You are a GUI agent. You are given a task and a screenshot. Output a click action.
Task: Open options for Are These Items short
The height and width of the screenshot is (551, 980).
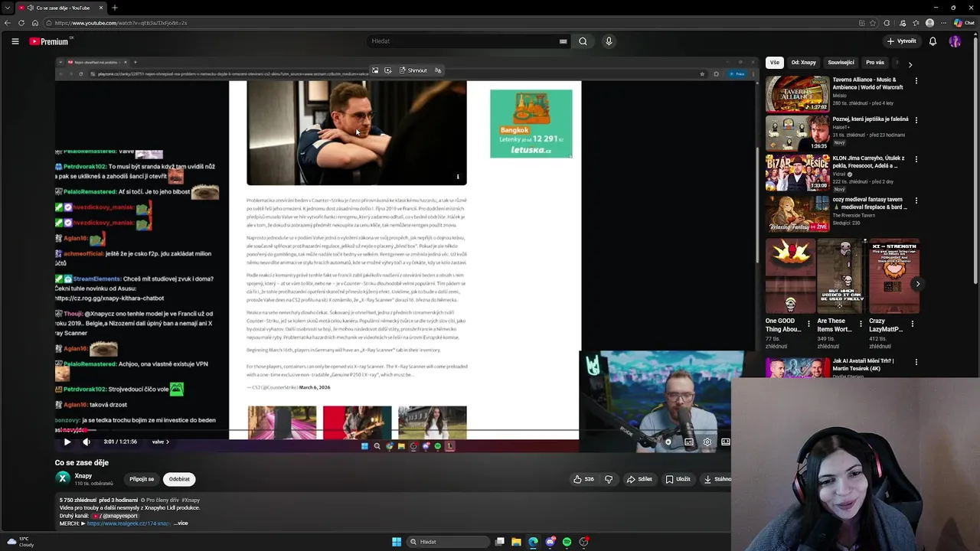pyautogui.click(x=861, y=324)
